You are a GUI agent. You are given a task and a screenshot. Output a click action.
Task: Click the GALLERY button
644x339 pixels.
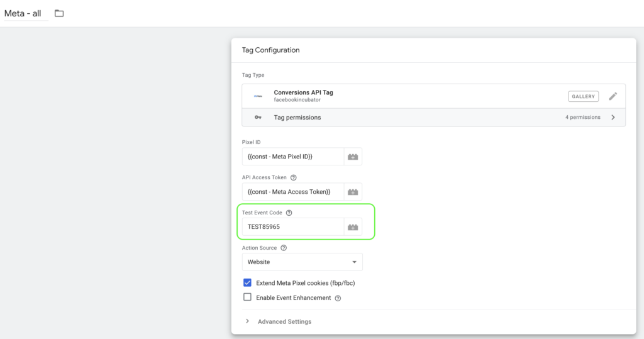click(583, 96)
